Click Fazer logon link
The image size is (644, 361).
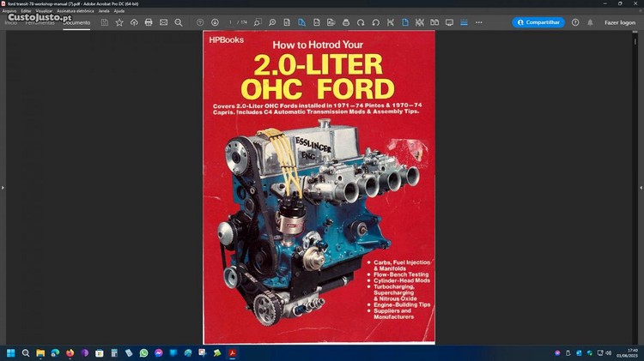tap(620, 22)
